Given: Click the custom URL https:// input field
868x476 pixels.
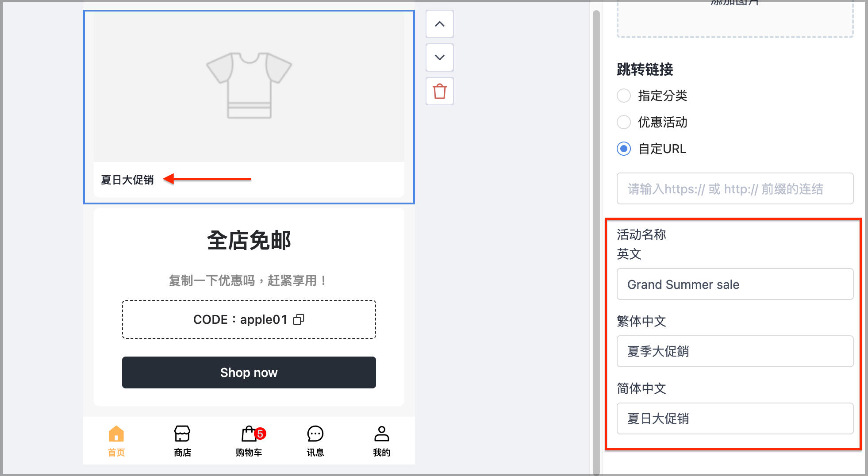Looking at the screenshot, I should coord(735,188).
